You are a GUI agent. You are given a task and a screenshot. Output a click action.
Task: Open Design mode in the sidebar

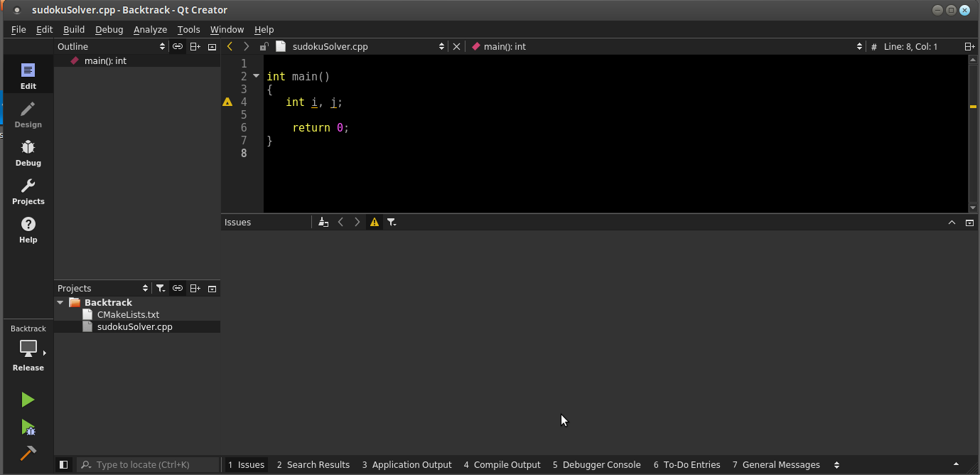28,114
